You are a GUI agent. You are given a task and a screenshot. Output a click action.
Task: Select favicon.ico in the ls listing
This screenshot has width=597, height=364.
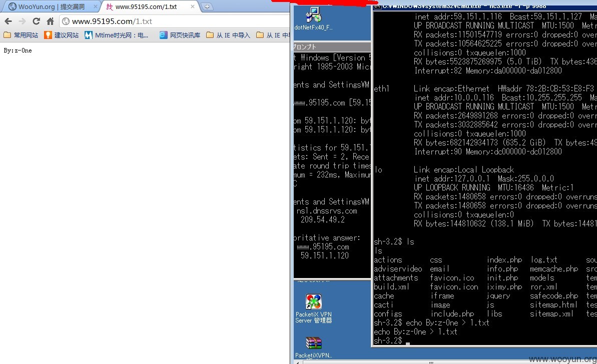pos(452,277)
